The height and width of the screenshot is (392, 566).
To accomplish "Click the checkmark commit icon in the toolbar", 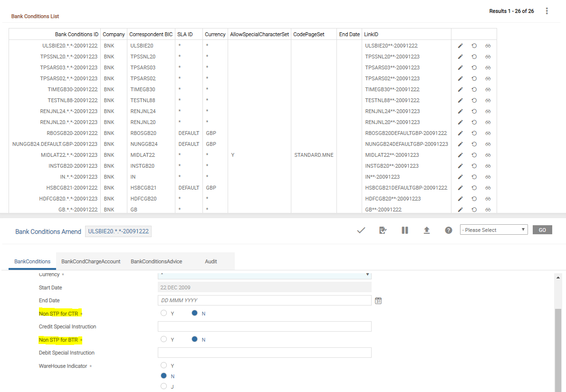I will point(361,230).
